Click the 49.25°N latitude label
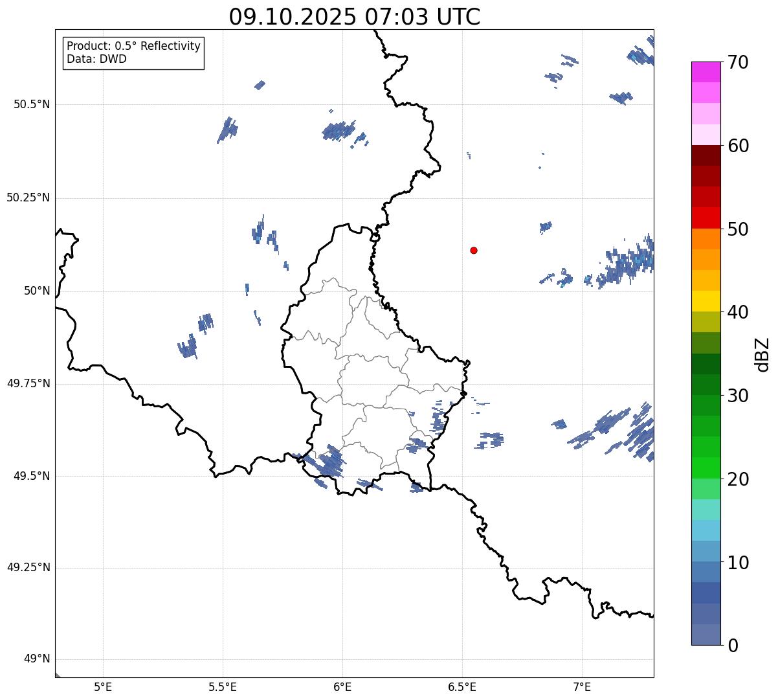The image size is (778, 700). pos(28,567)
